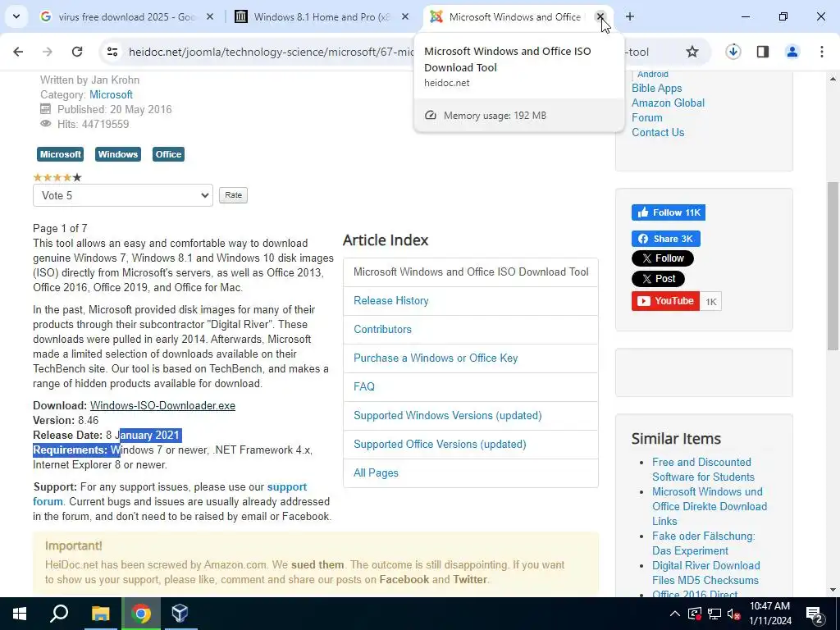The image size is (840, 630).
Task: Close the Windows 8.1 Home and Pro tab
Action: point(405,17)
